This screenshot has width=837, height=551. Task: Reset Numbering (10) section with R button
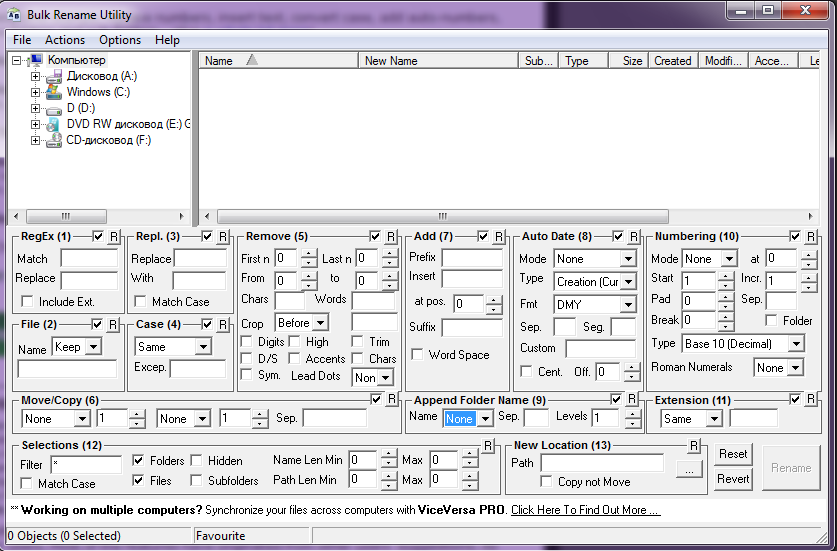(811, 237)
